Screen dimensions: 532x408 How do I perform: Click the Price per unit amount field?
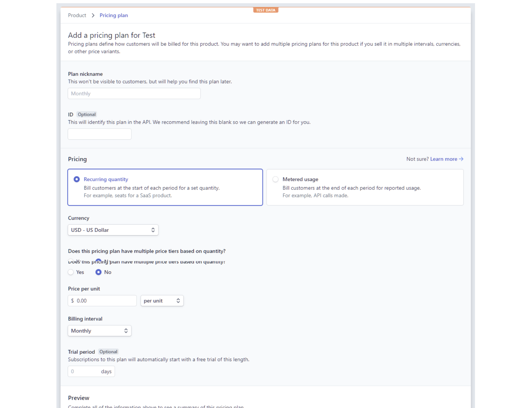105,301
